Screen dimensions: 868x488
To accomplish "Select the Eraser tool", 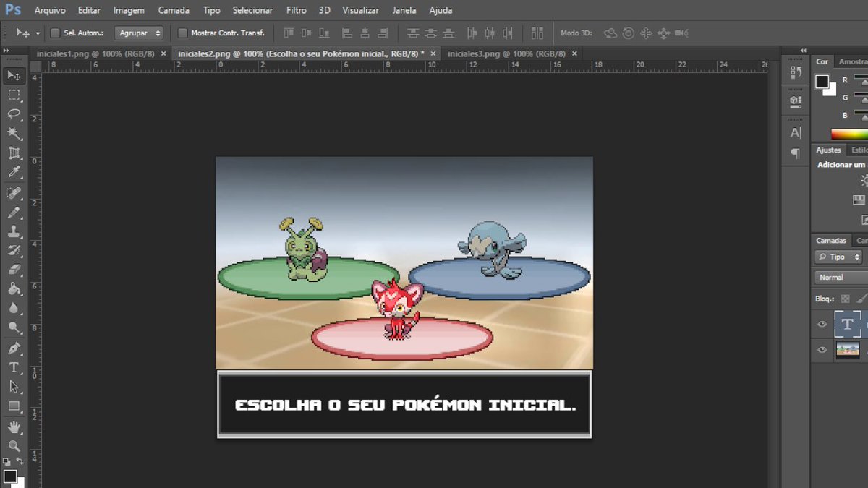I will [14, 270].
